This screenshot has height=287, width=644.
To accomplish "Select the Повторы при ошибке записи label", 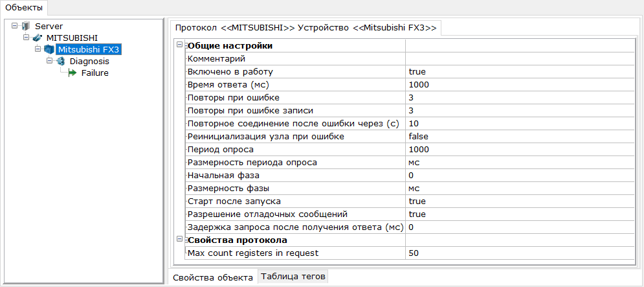I will [x=250, y=111].
